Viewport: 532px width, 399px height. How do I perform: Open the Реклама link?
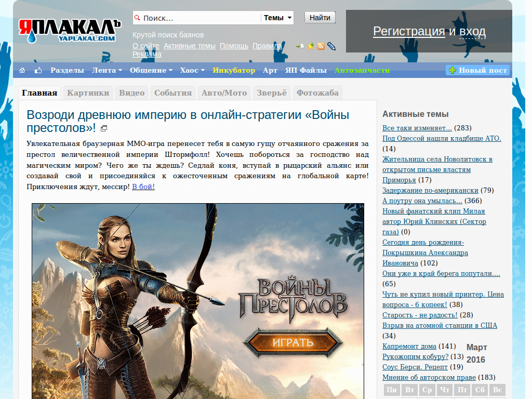[147, 54]
